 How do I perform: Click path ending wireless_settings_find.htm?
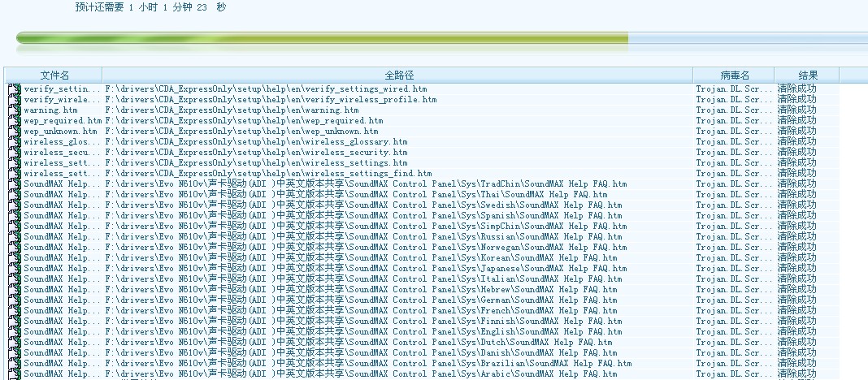click(268, 173)
